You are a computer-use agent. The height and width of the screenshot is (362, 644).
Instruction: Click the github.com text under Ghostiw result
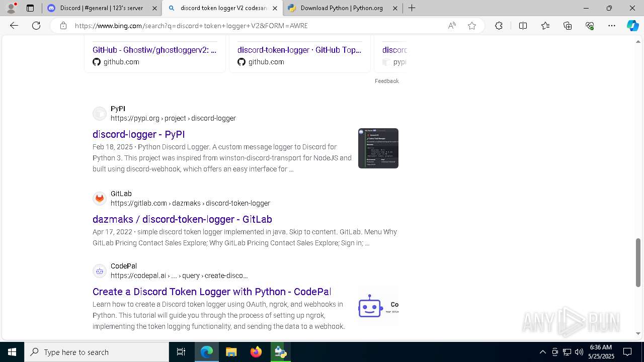coord(121,62)
